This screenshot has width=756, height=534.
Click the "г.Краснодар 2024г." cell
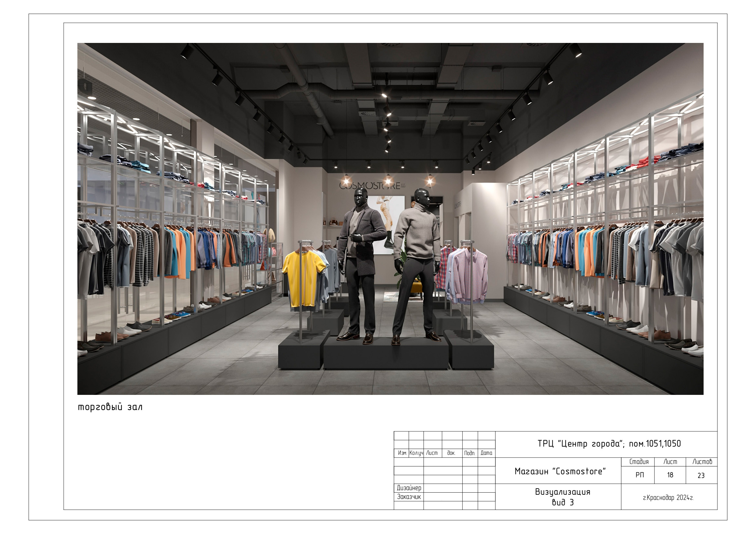click(x=669, y=498)
